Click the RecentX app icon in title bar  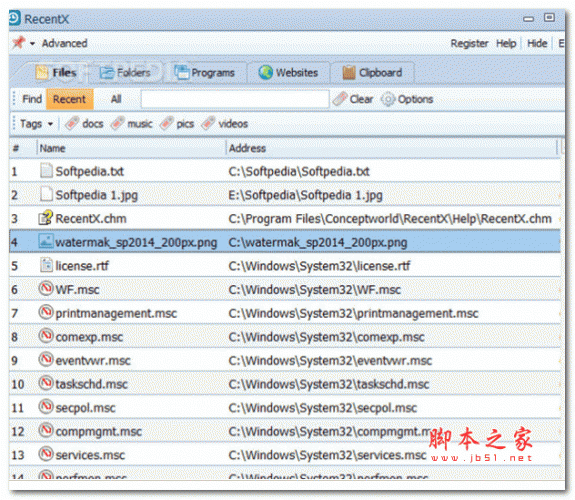15,18
